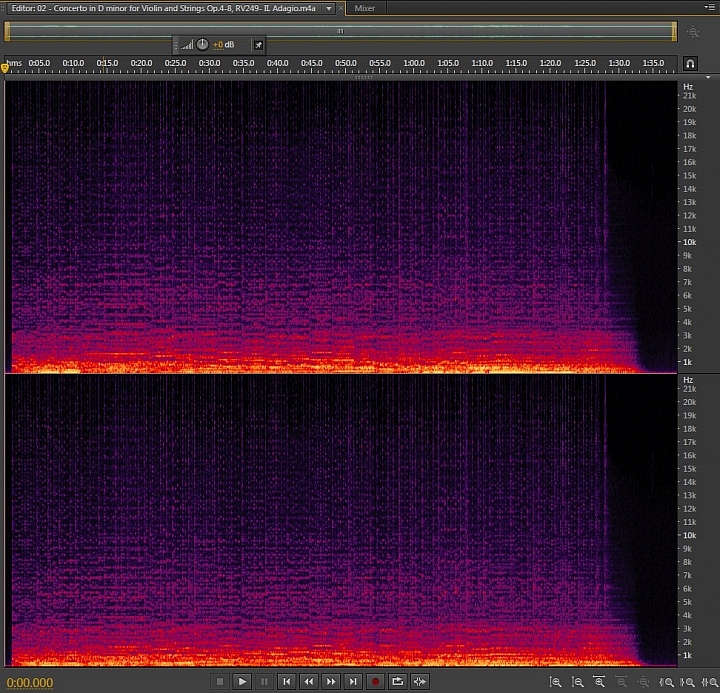The width and height of the screenshot is (720, 693).
Task: Click the small arrow below the Snapping magnet icon
Action: point(708,77)
